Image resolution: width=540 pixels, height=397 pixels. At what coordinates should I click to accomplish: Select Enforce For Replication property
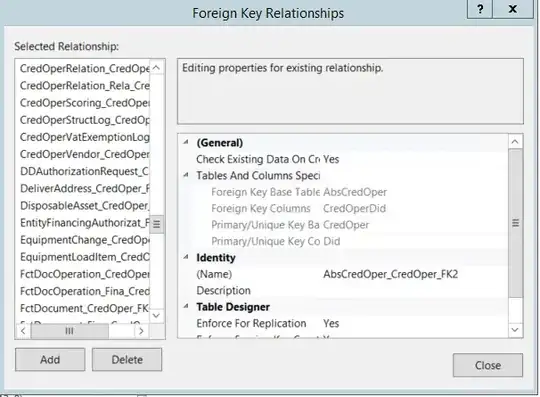(251, 323)
